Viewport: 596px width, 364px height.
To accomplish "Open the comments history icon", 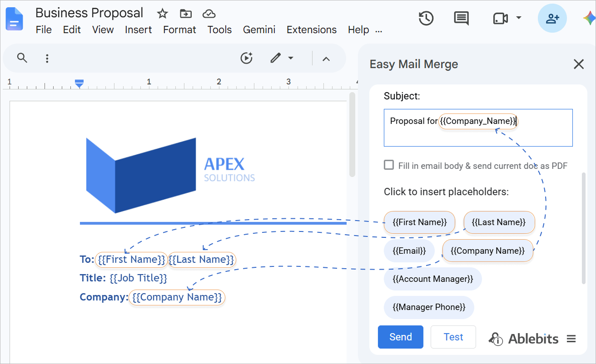I will 462,19.
